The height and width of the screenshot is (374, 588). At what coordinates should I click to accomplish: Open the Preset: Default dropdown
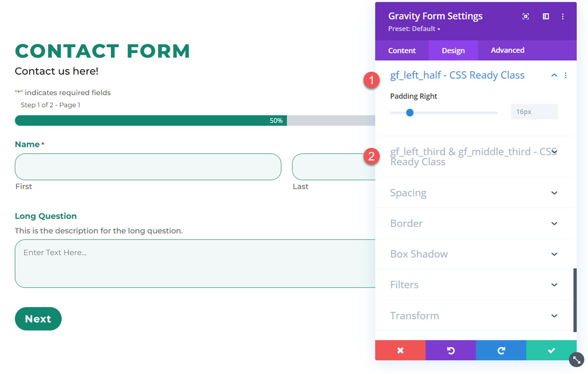(x=414, y=29)
